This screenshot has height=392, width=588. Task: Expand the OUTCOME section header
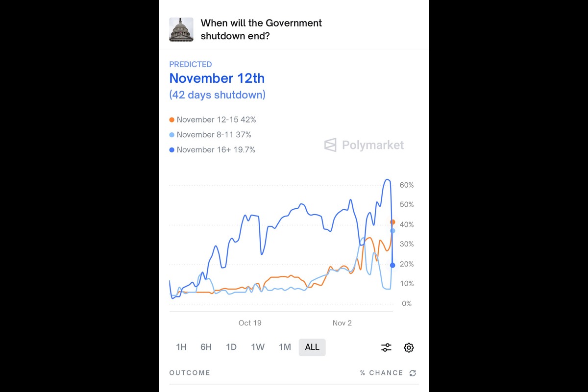pyautogui.click(x=190, y=373)
